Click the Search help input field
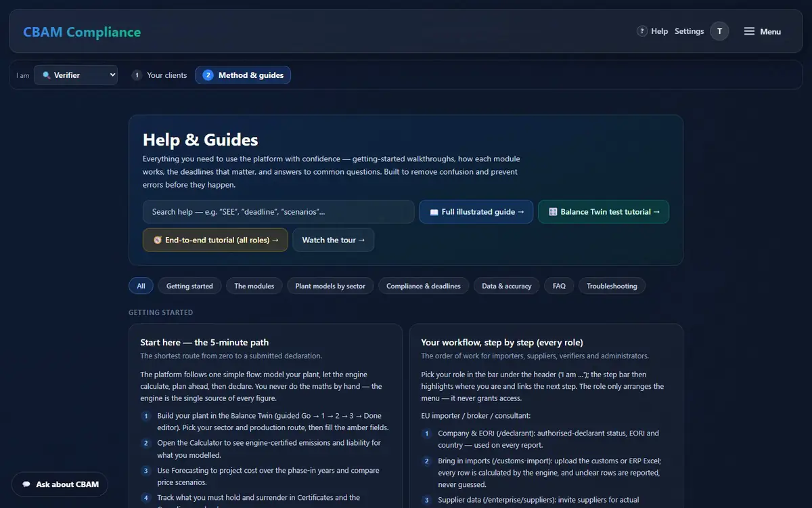The height and width of the screenshot is (508, 812). point(278,212)
